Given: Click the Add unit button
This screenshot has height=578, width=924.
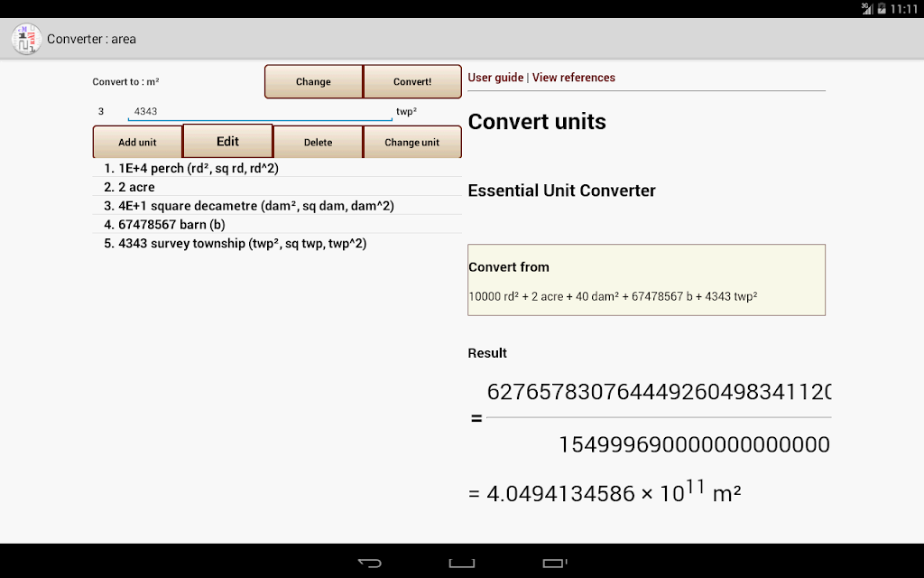Looking at the screenshot, I should click(x=137, y=142).
